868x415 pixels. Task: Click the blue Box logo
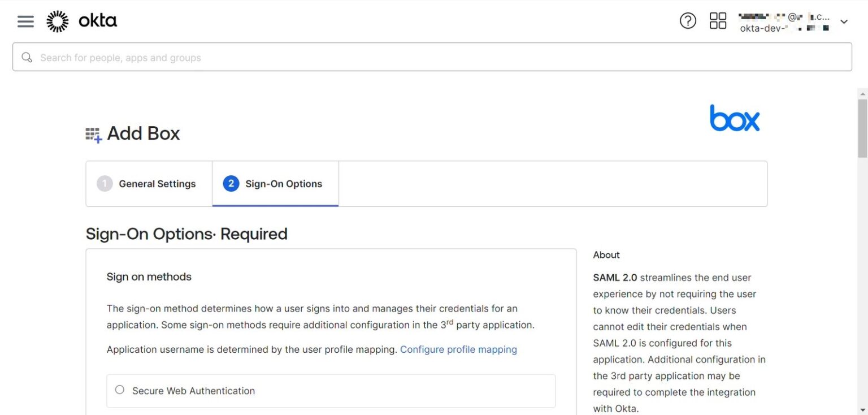coord(735,118)
